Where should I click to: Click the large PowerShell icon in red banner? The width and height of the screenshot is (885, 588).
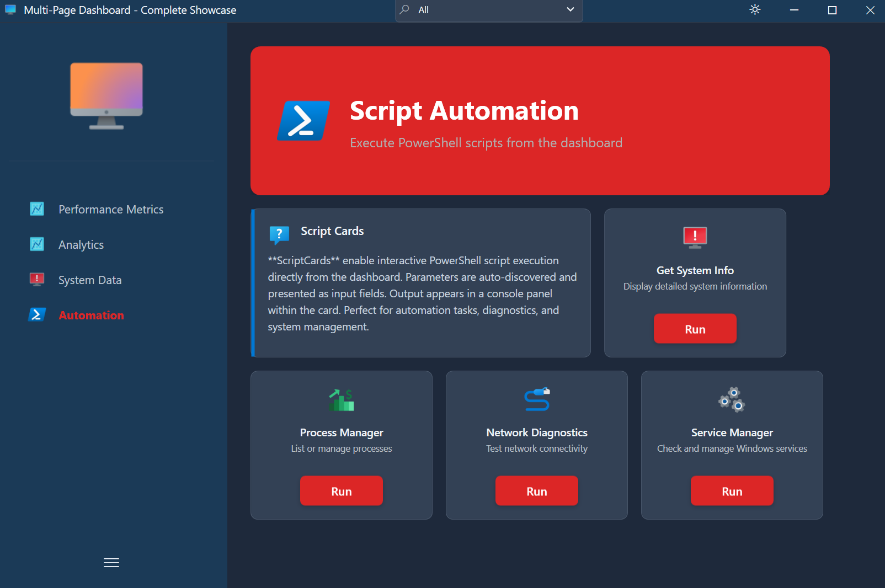coord(303,121)
